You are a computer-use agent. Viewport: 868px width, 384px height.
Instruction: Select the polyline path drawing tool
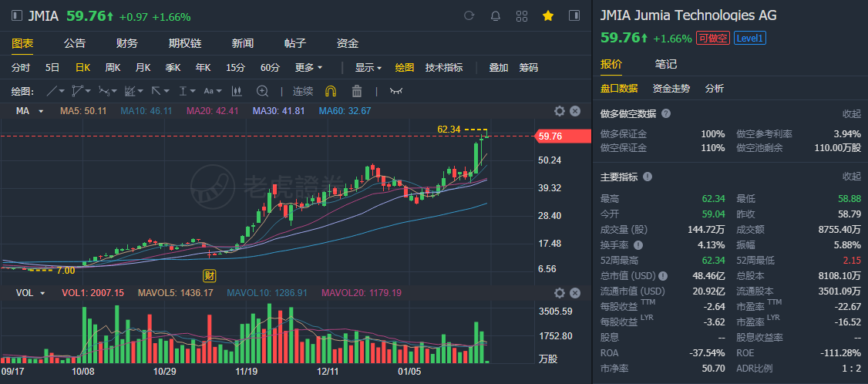coord(77,91)
